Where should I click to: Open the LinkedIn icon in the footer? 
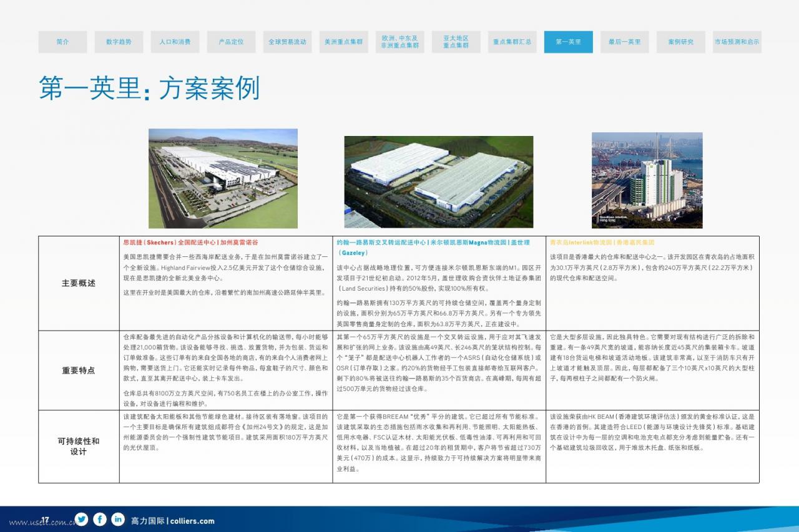[118, 519]
